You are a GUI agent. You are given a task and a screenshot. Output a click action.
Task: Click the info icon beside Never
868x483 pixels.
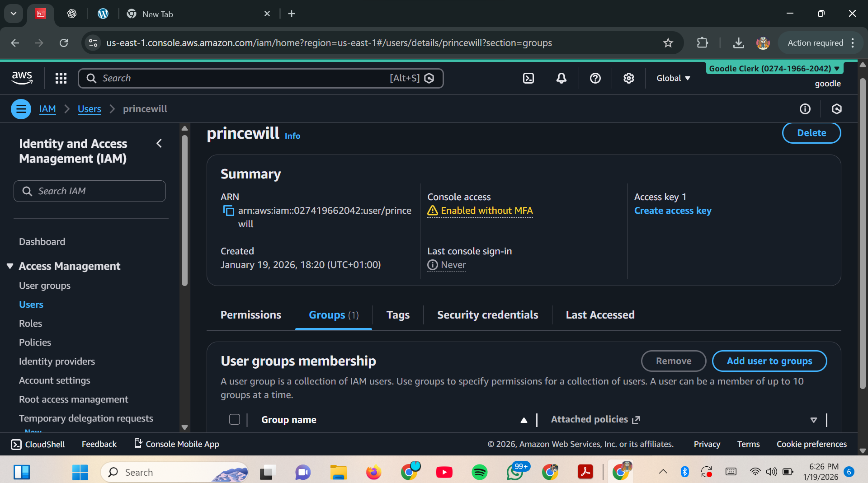click(433, 265)
